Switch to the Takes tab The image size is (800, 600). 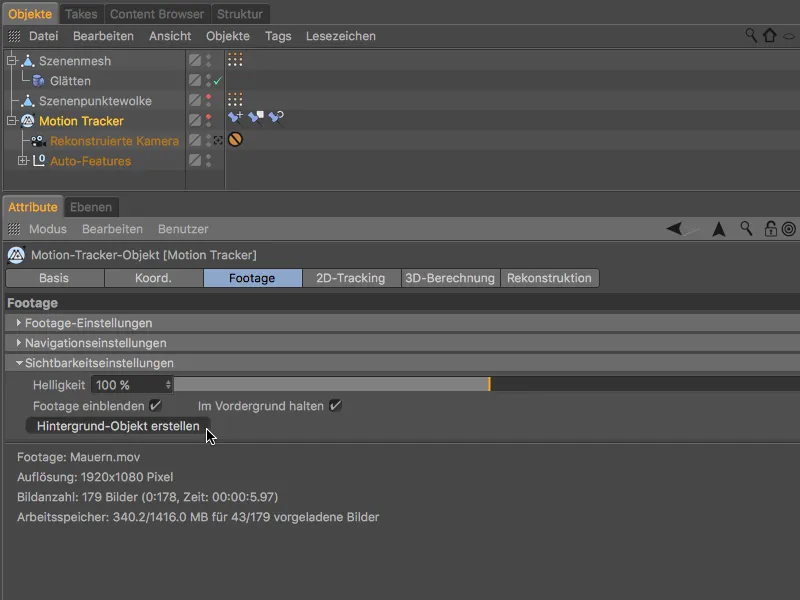pyautogui.click(x=81, y=14)
